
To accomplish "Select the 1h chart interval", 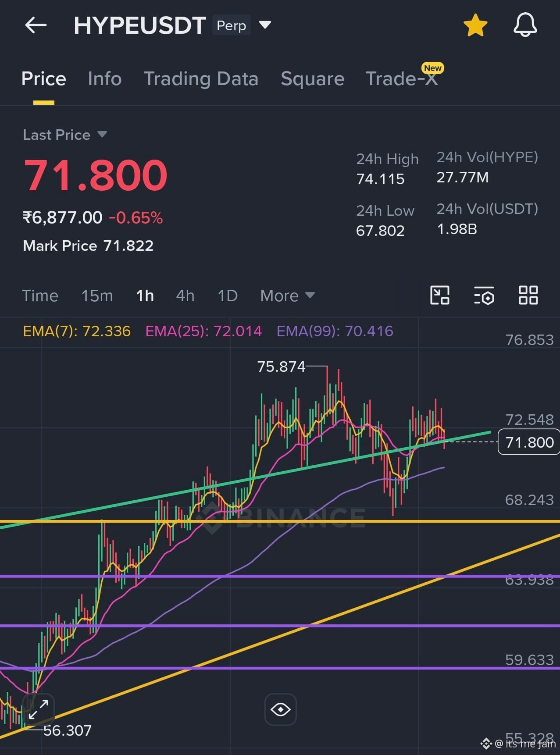I will point(145,296).
